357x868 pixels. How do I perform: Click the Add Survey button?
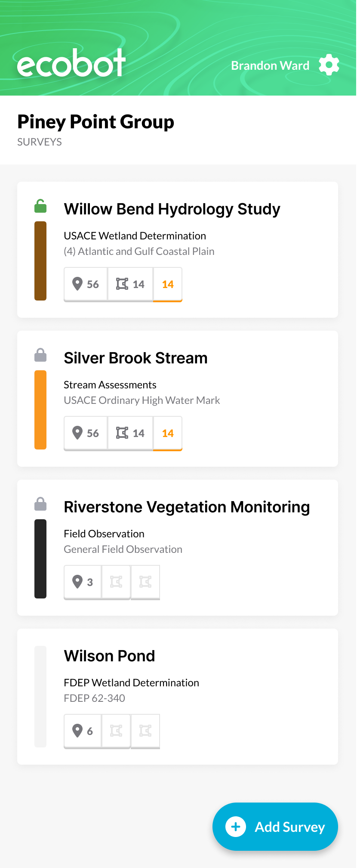(x=275, y=827)
